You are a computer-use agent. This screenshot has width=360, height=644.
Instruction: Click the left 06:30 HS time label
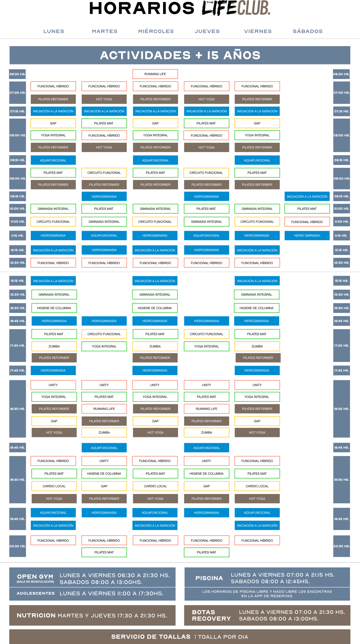pos(18,74)
